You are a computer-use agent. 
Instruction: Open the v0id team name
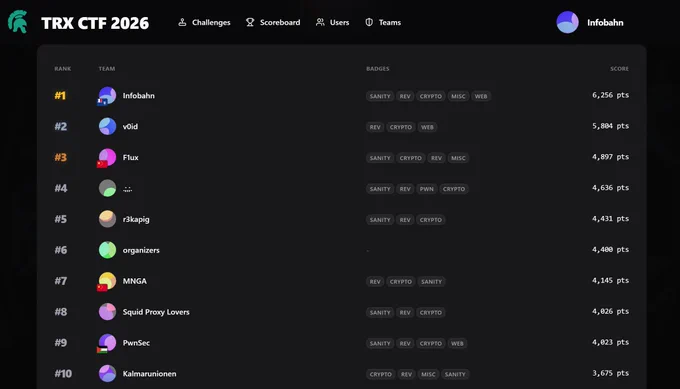pos(130,126)
